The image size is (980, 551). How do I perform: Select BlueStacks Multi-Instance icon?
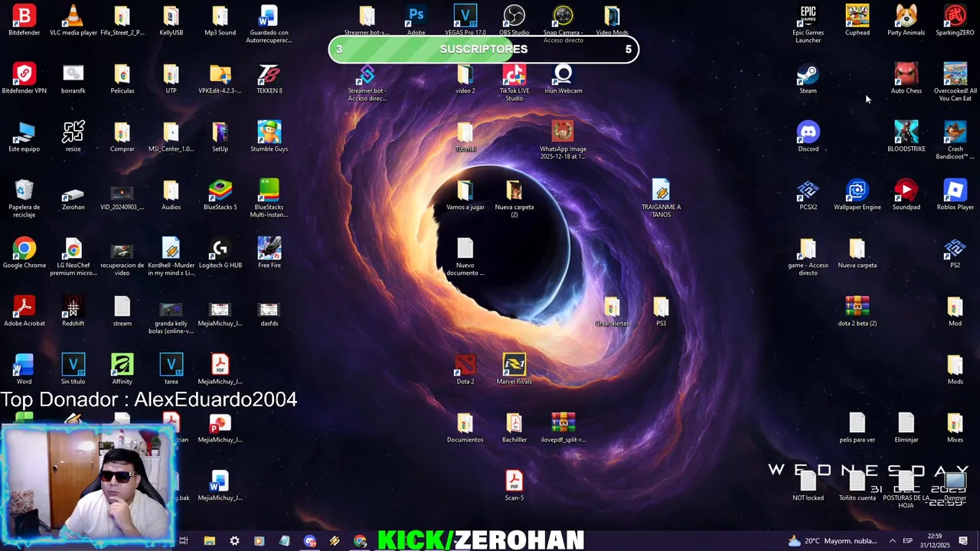(269, 199)
